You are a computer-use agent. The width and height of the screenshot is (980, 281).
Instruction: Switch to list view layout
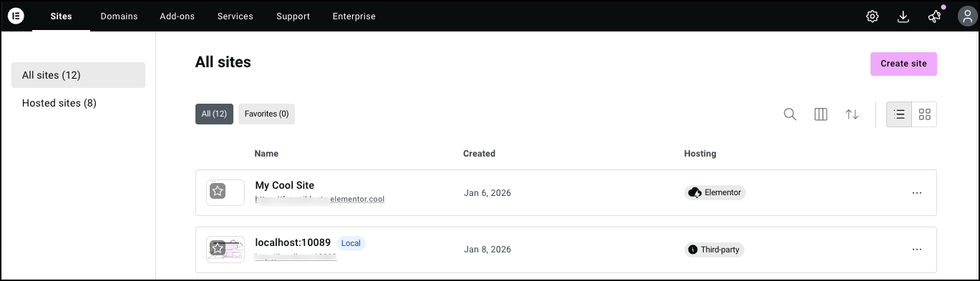(899, 114)
